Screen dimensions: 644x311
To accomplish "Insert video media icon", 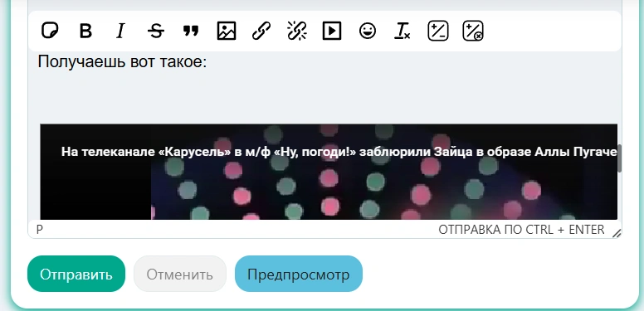I will pos(332,31).
